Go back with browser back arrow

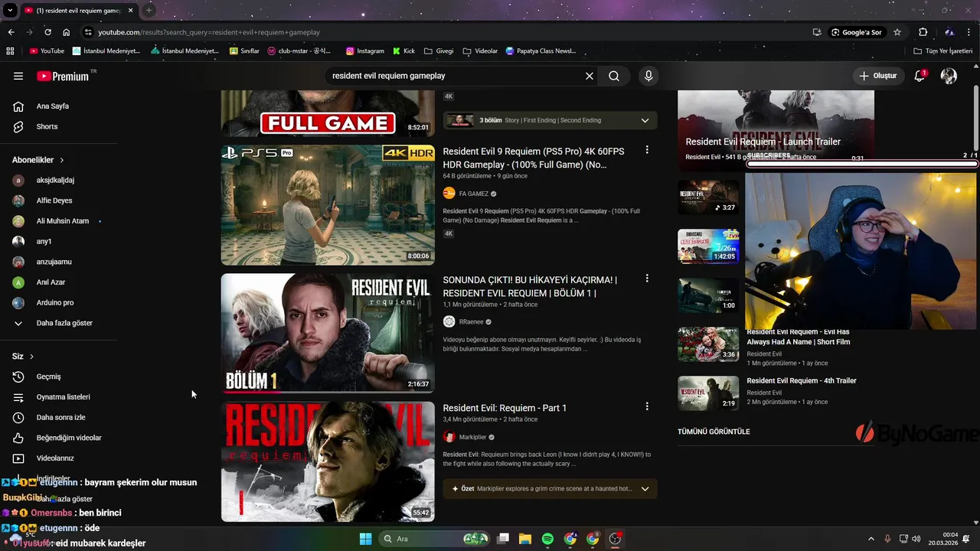(x=11, y=32)
